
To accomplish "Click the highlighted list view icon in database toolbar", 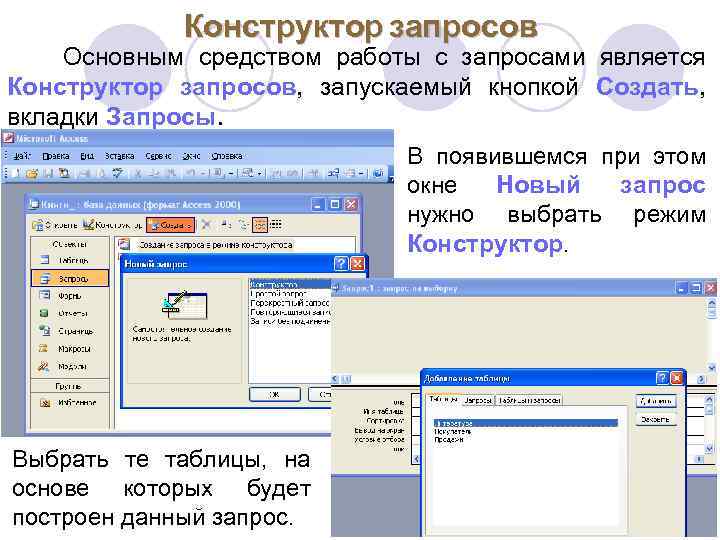I will pos(260,225).
